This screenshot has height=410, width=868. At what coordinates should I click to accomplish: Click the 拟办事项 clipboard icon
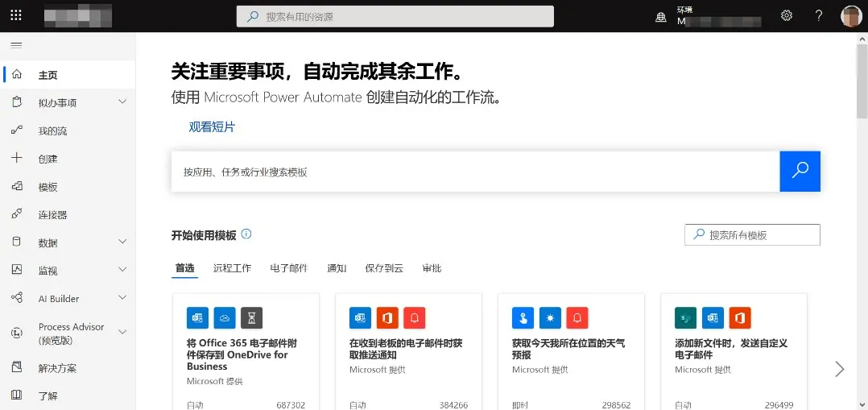click(17, 102)
